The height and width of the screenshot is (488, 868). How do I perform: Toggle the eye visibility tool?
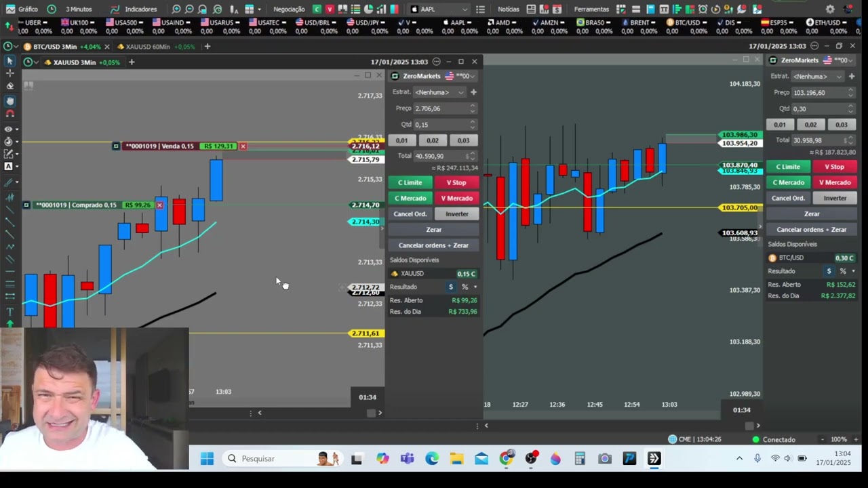pyautogui.click(x=9, y=129)
